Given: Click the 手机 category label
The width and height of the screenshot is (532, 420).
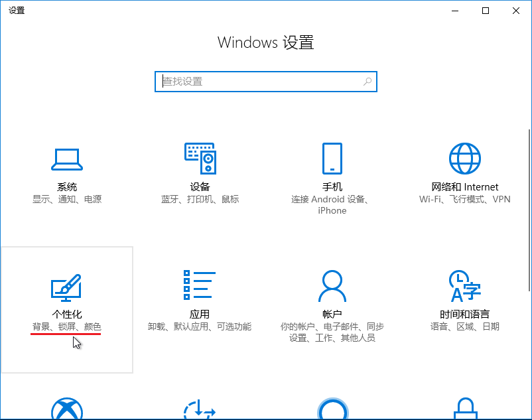Looking at the screenshot, I should pos(332,187).
